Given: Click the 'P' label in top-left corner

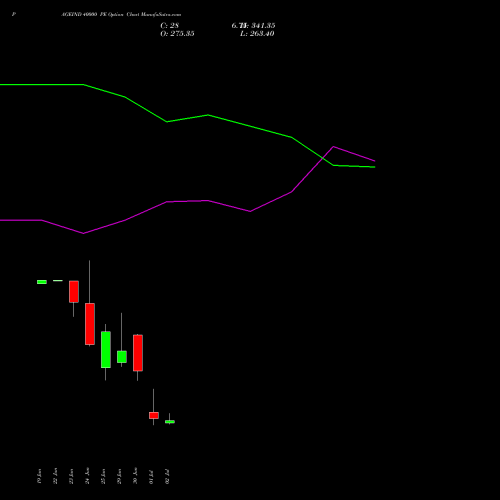Looking at the screenshot, I should [x=14, y=15].
